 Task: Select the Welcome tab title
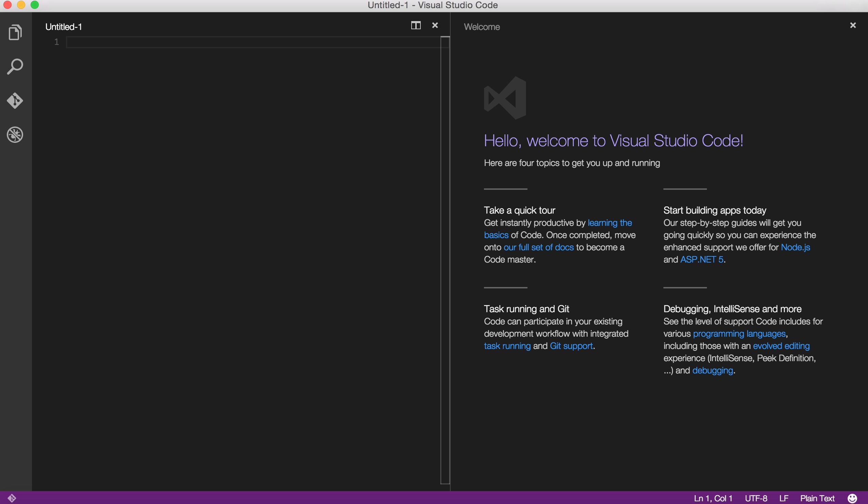click(x=482, y=27)
